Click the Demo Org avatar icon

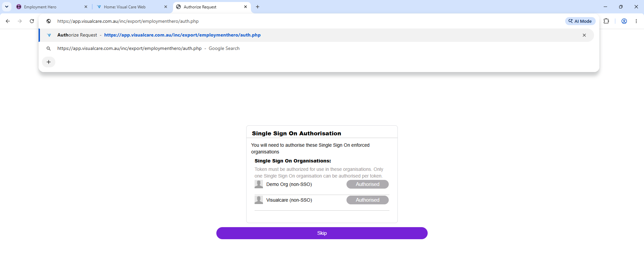click(x=259, y=184)
